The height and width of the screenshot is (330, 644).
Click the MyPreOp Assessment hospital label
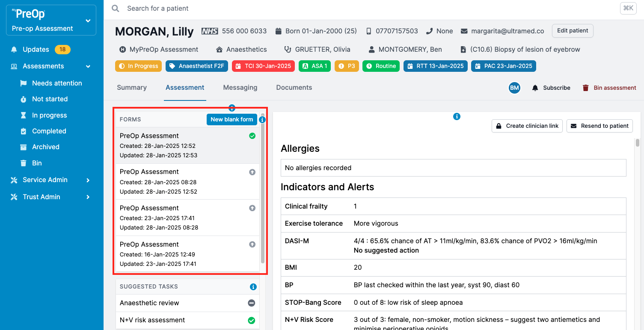(164, 50)
